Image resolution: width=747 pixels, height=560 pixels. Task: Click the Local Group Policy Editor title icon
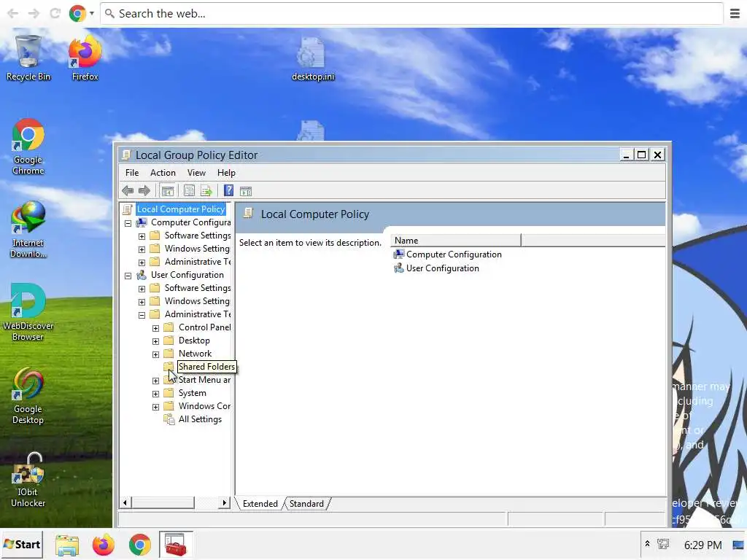pyautogui.click(x=126, y=155)
